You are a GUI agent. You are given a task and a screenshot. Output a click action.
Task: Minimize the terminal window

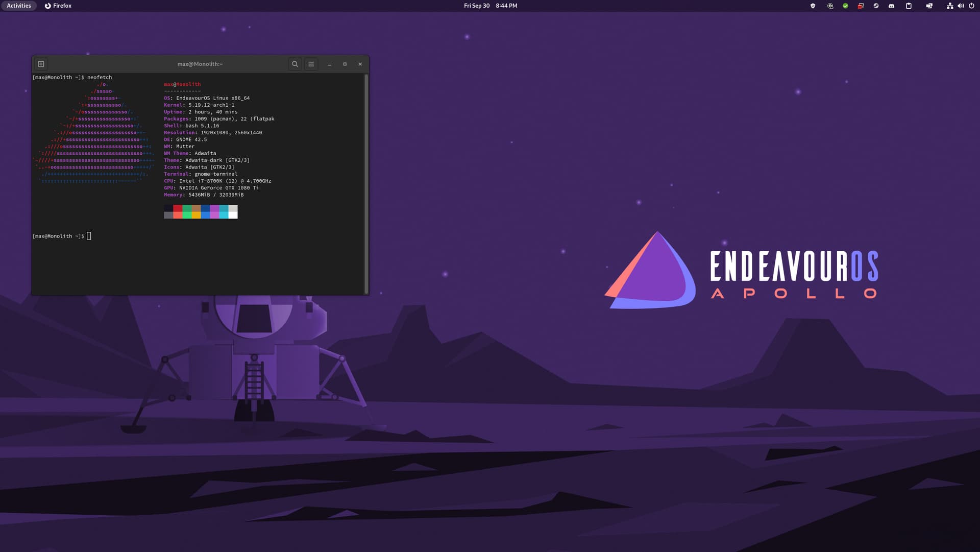pos(330,64)
